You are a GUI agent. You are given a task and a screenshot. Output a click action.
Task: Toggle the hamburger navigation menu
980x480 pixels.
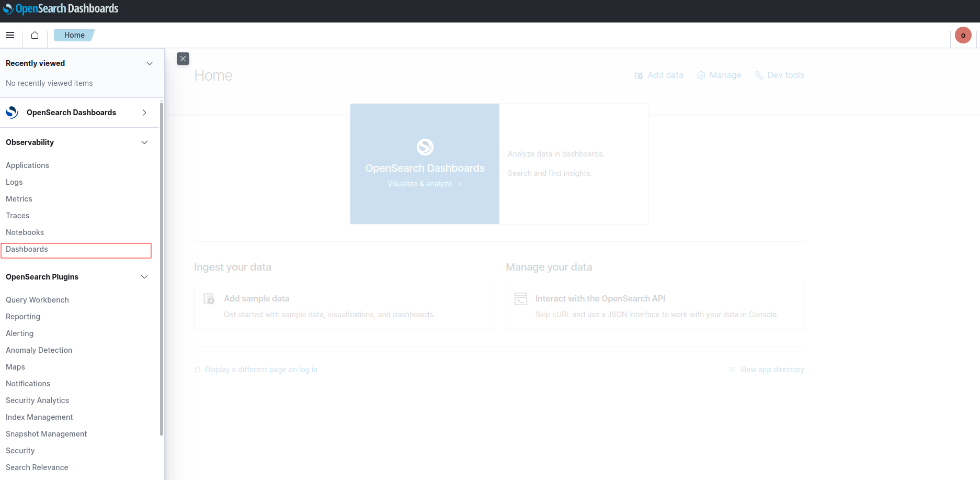10,35
